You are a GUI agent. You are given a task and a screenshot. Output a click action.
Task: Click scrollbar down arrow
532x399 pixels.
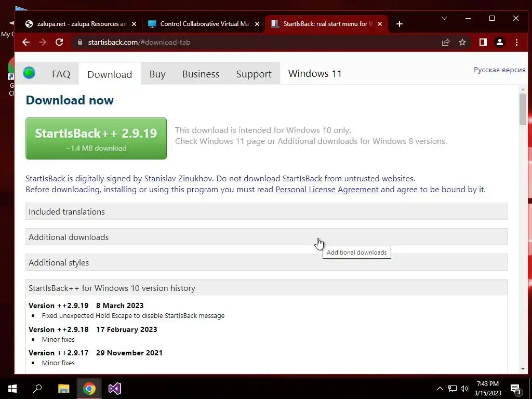pyautogui.click(x=523, y=369)
